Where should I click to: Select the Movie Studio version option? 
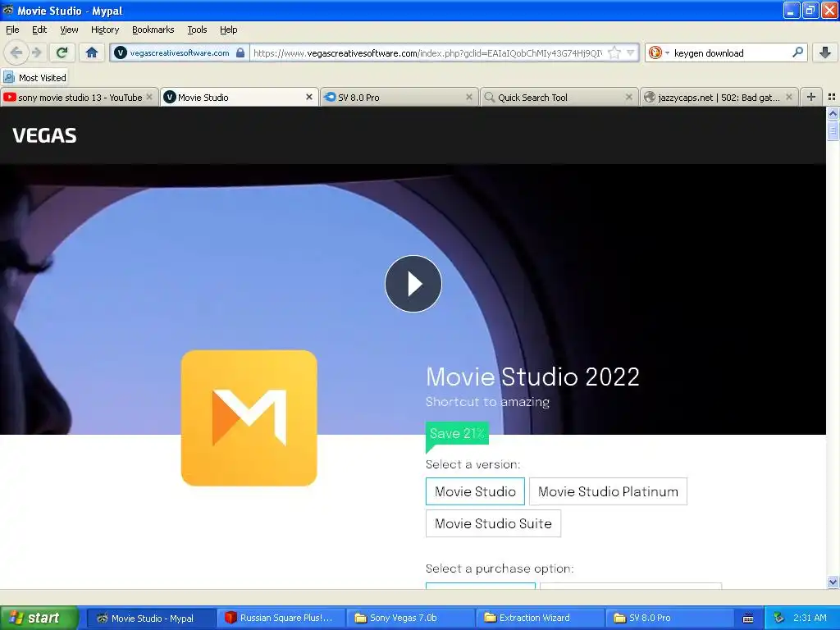tap(475, 491)
